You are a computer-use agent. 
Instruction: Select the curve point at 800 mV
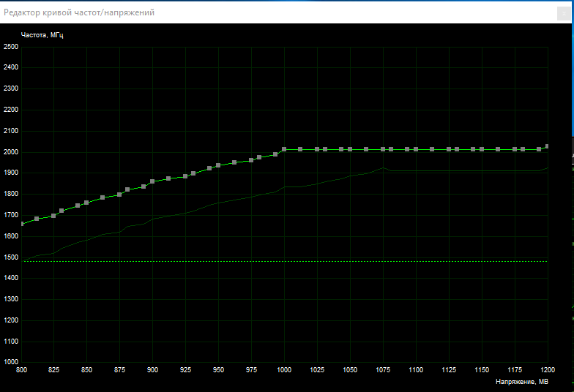(x=22, y=224)
